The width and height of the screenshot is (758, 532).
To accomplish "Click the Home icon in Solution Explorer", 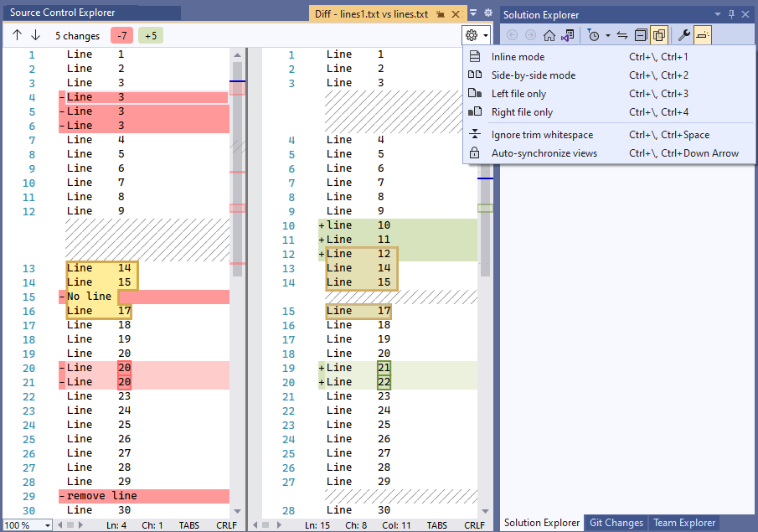I will coord(549,34).
